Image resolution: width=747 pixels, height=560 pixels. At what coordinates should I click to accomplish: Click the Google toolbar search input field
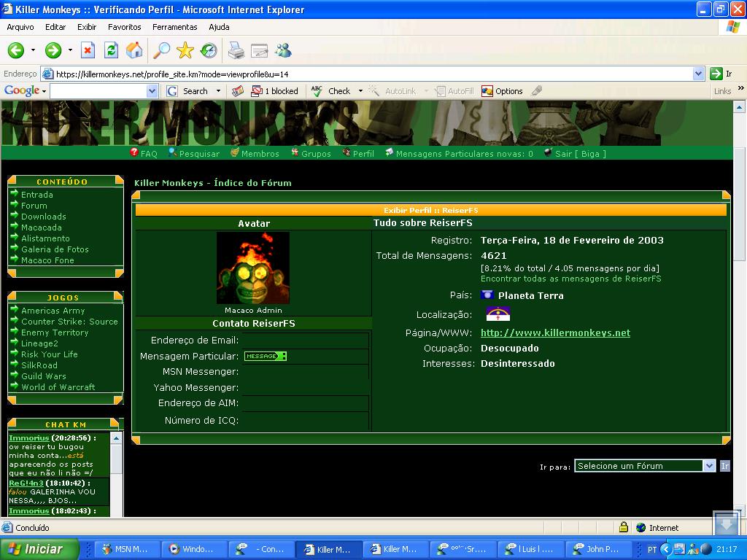click(x=98, y=91)
